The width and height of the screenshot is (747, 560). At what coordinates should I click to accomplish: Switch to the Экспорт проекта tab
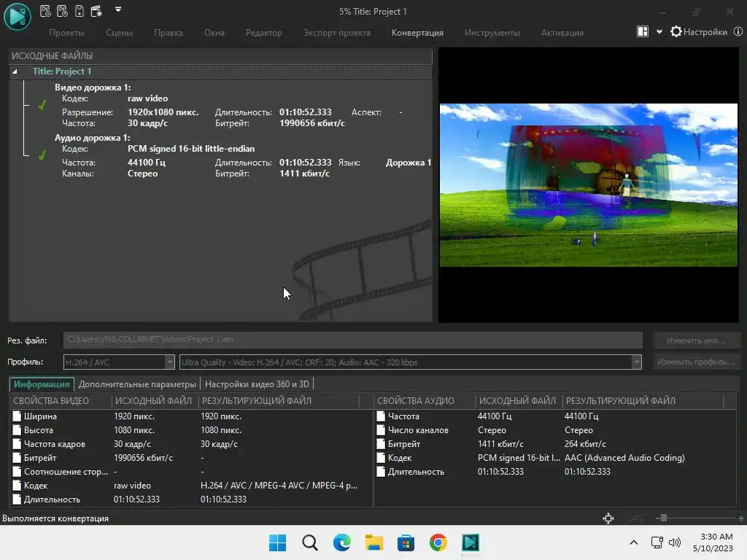tap(337, 33)
